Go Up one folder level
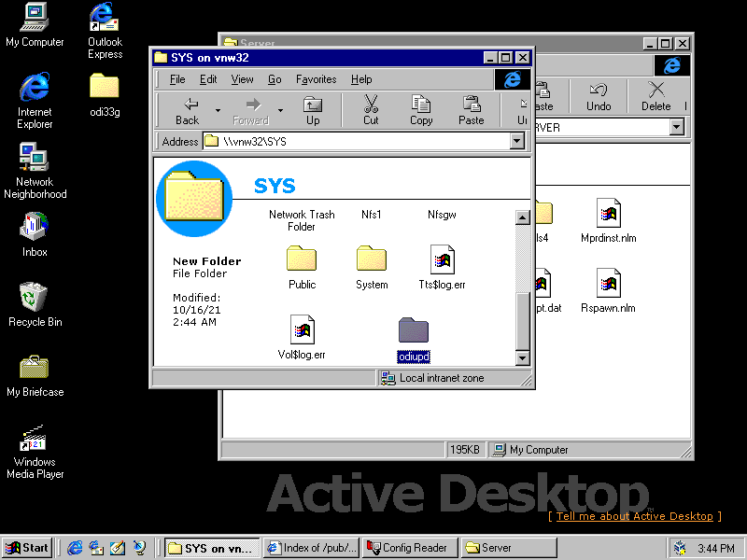This screenshot has height=560, width=747. click(x=313, y=111)
